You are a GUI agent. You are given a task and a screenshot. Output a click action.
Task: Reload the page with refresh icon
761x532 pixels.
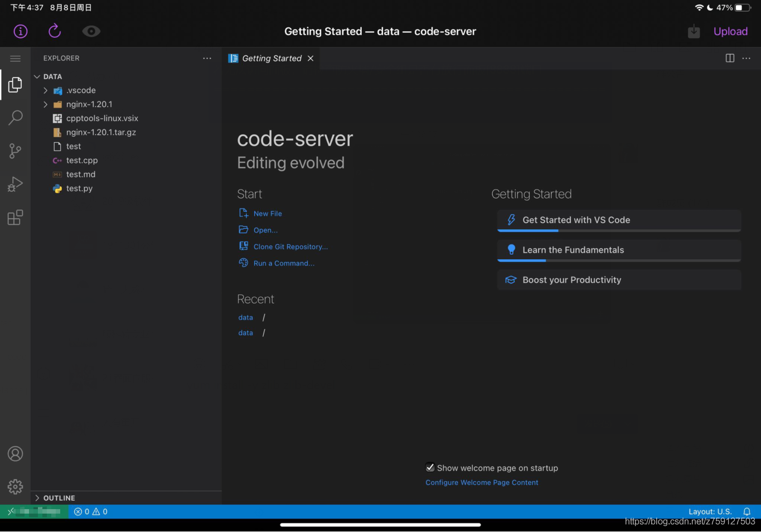click(x=55, y=31)
